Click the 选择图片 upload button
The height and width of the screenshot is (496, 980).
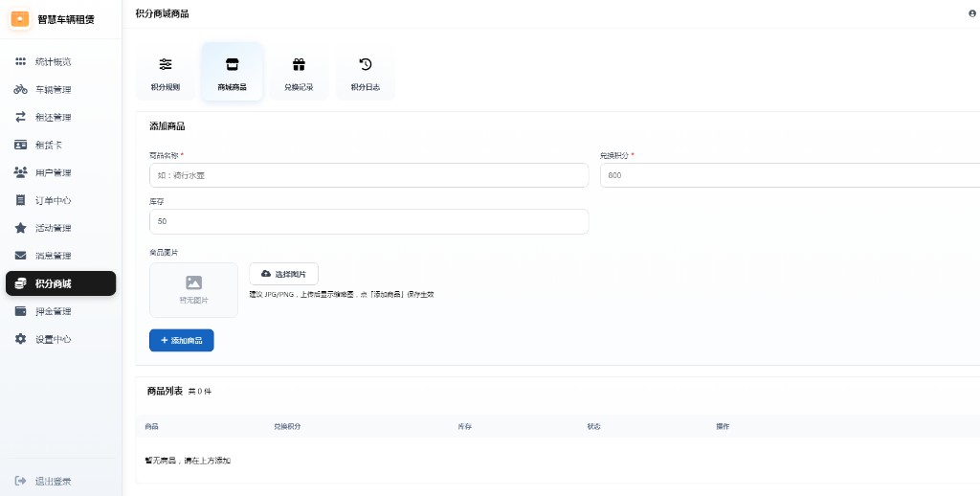pyautogui.click(x=283, y=274)
